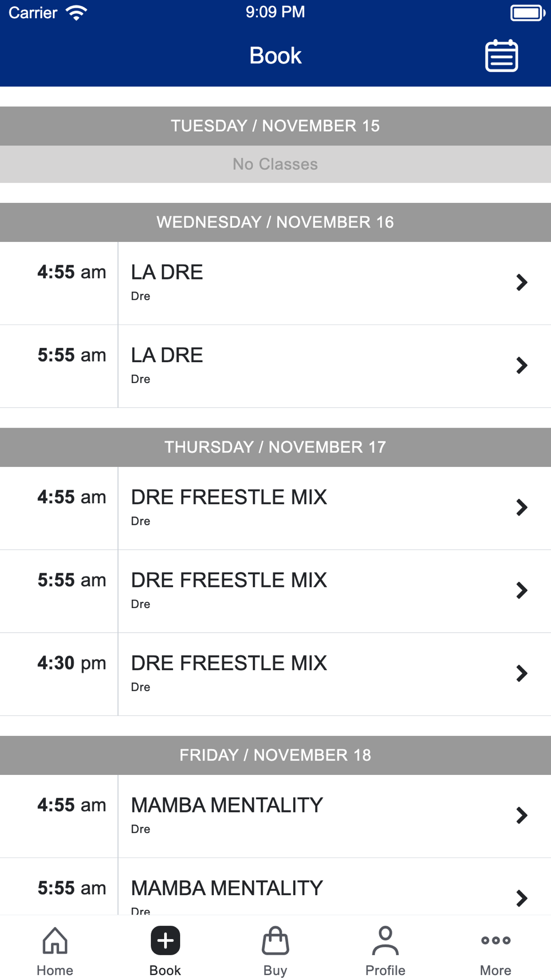Expand Wednesday 5:55 am LA DRE chevron
This screenshot has width=551, height=980.
(x=521, y=365)
